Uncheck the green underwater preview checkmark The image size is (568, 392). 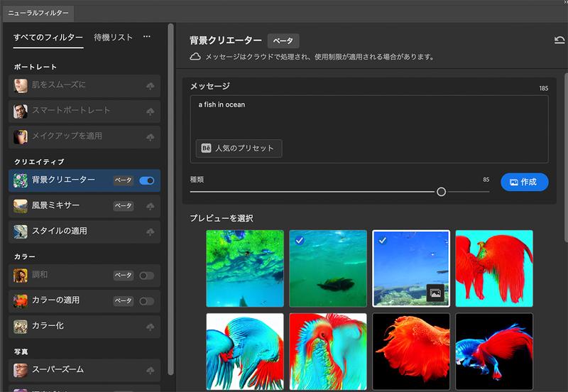[299, 240]
